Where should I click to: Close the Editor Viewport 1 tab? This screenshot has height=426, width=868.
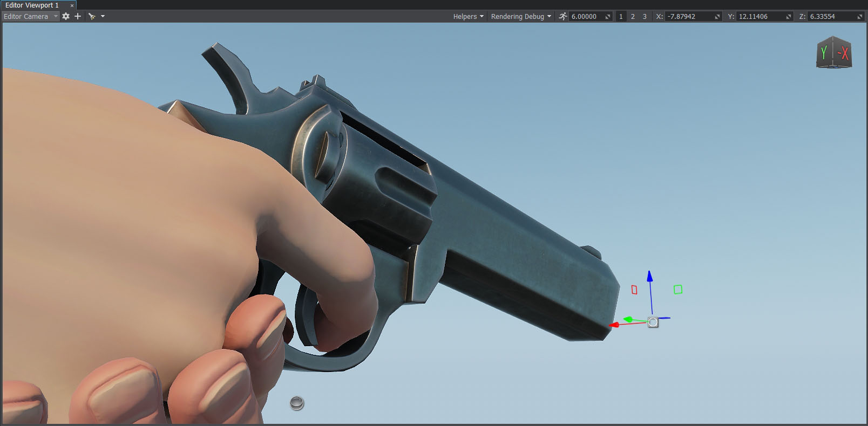tap(72, 5)
